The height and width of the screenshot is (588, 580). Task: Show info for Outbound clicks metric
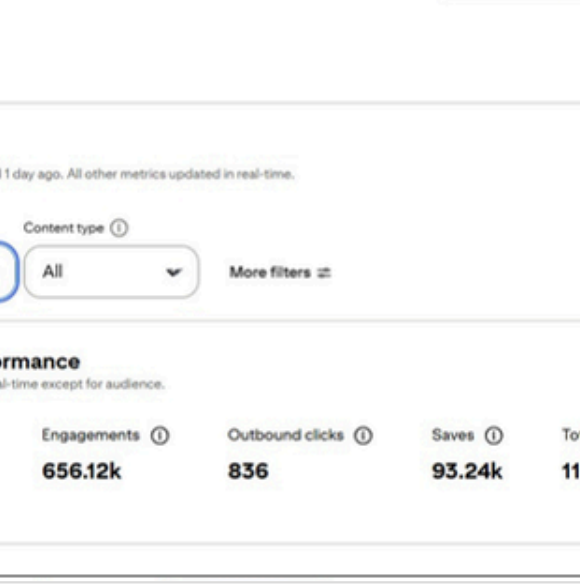point(363,435)
